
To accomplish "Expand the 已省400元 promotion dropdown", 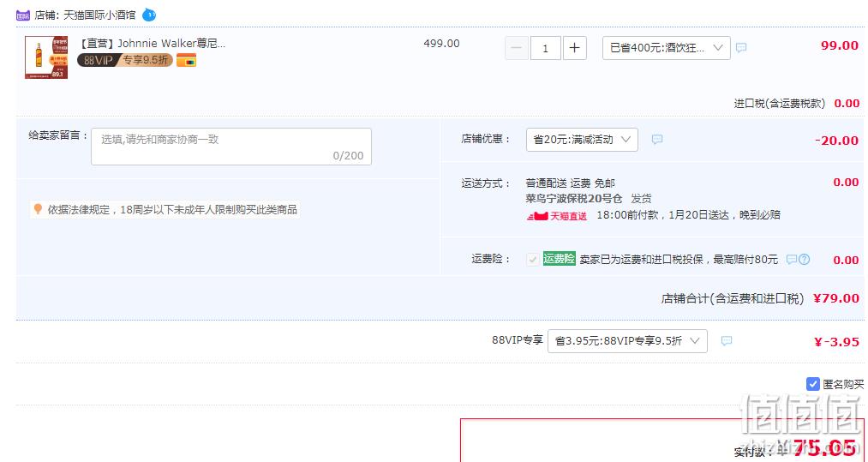I will (666, 48).
